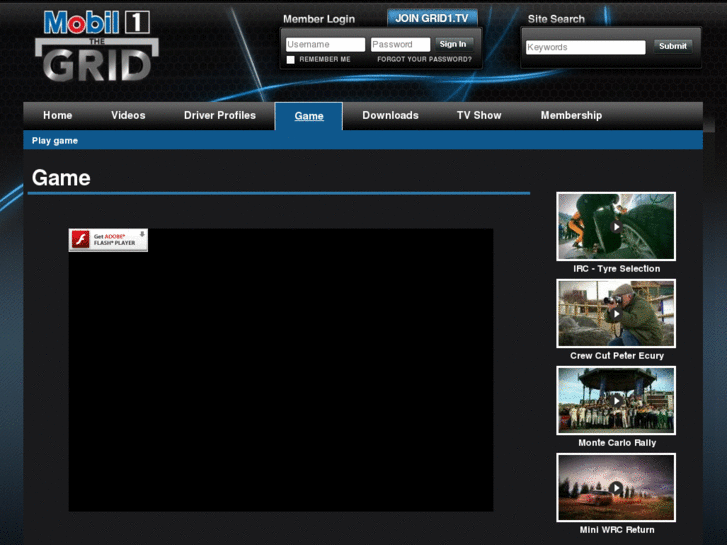The width and height of the screenshot is (727, 545).
Task: Click the JOIN GRID1.TV button
Action: point(432,18)
